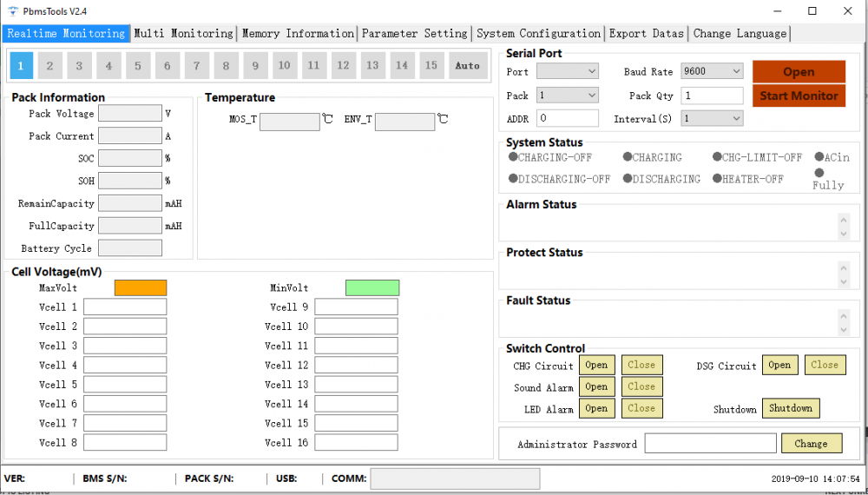Expand the Port dropdown
868x495 pixels.
tap(568, 71)
